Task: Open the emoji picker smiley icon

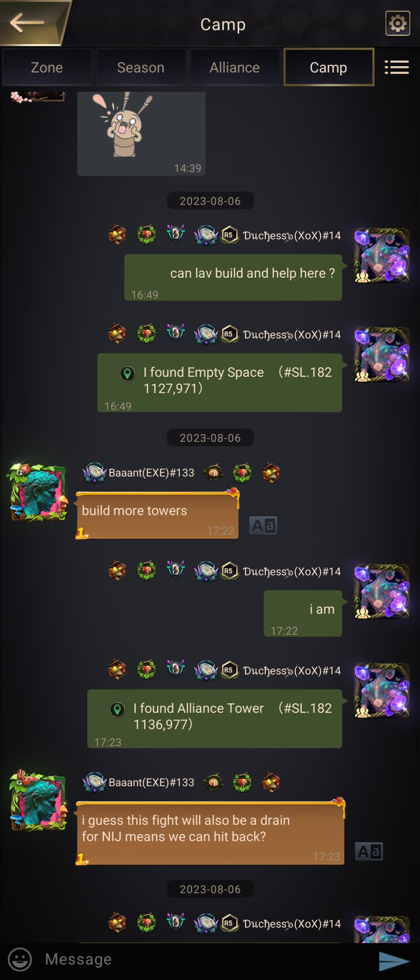Action: 20,959
